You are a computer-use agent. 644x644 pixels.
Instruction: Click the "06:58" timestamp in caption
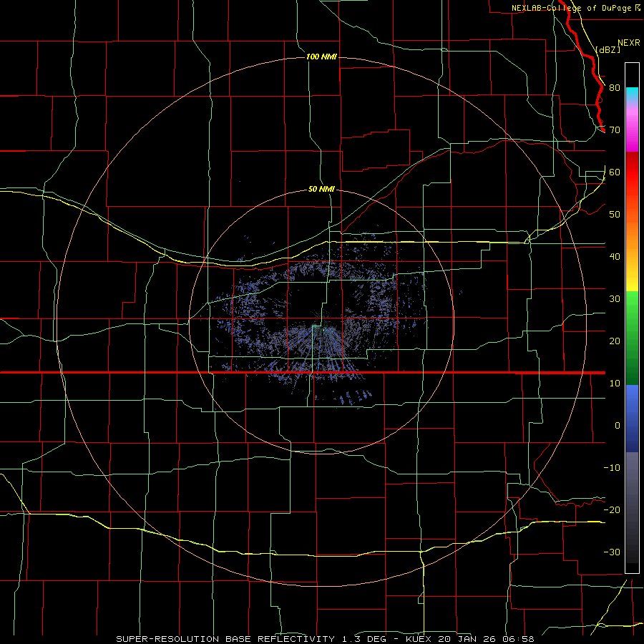click(518, 639)
